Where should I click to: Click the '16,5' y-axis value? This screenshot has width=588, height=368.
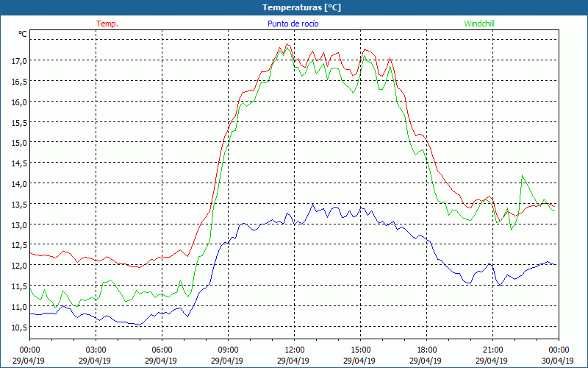(19, 81)
